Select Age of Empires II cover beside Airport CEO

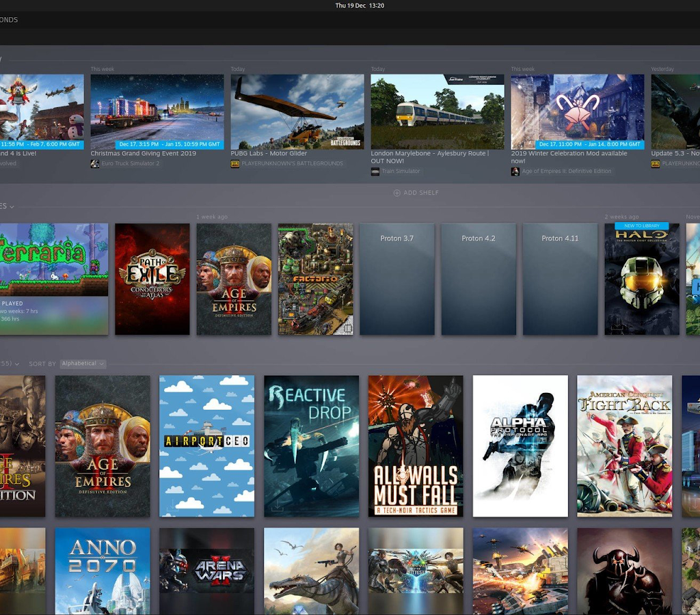coord(103,446)
